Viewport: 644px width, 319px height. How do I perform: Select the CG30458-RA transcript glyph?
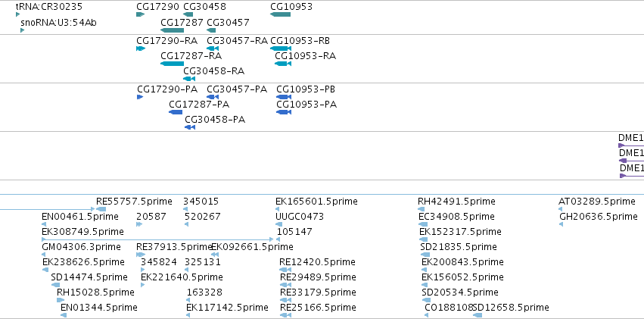coord(189,79)
